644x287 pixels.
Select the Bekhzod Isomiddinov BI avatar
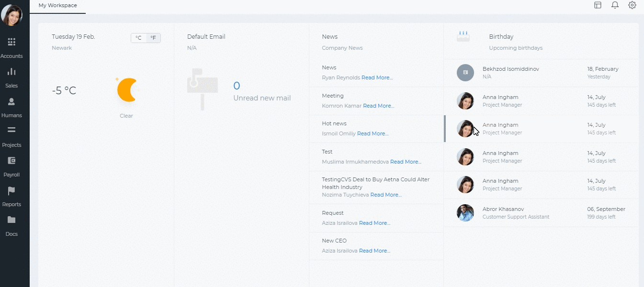point(465,73)
